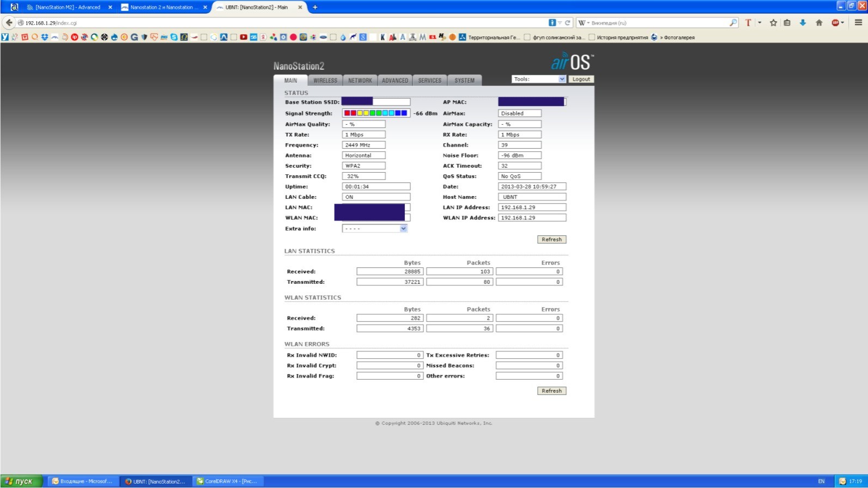
Task: Click the Security WPA2 value
Action: (x=363, y=166)
